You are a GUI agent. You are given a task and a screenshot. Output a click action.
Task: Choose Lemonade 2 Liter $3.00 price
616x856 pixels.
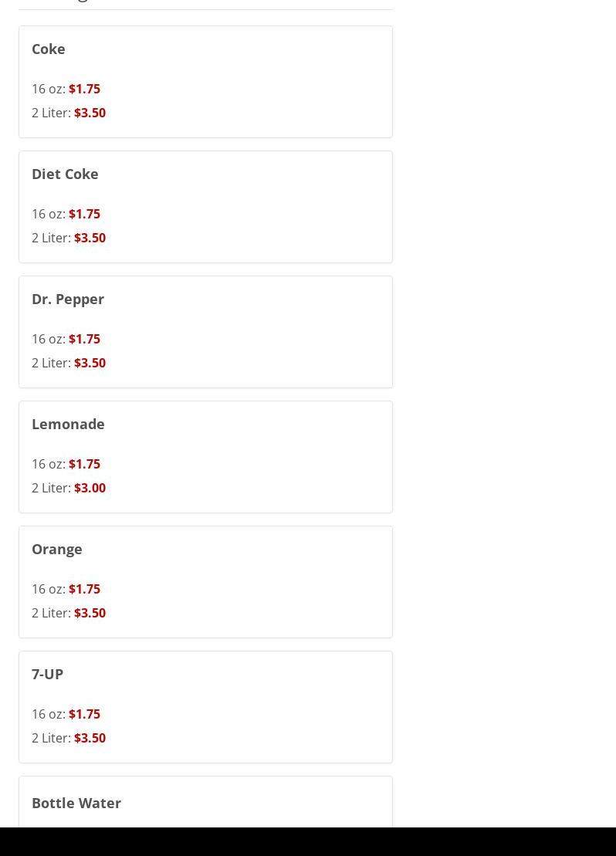click(x=90, y=488)
